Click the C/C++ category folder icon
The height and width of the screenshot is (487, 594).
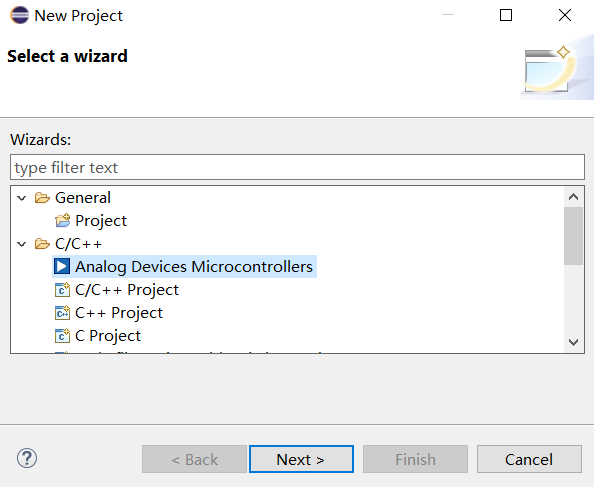coord(42,244)
